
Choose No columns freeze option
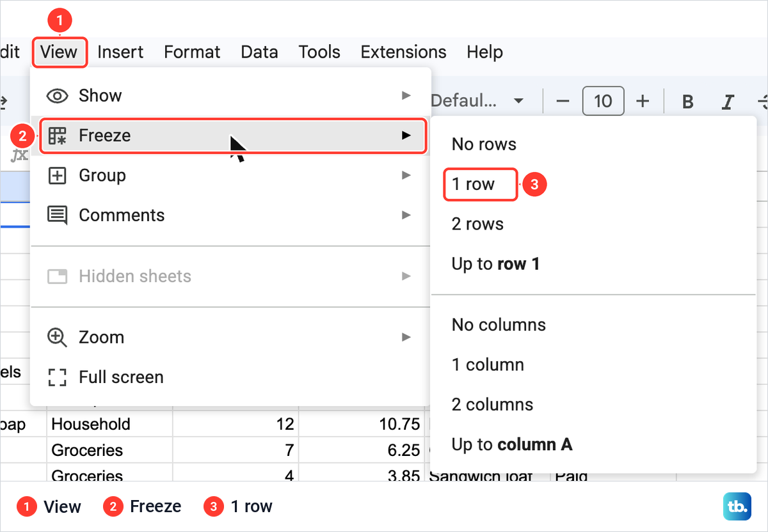point(594,325)
